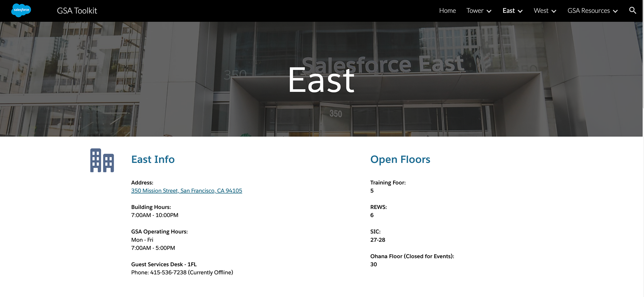Click the Open Floors heading
The image size is (644, 297).
[x=400, y=159]
